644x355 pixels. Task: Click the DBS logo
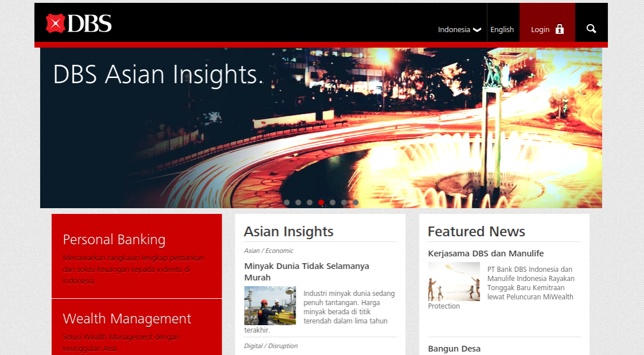pos(79,23)
